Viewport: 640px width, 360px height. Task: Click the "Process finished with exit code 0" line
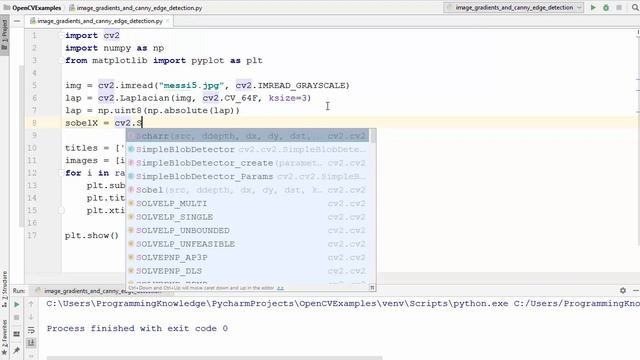click(137, 329)
